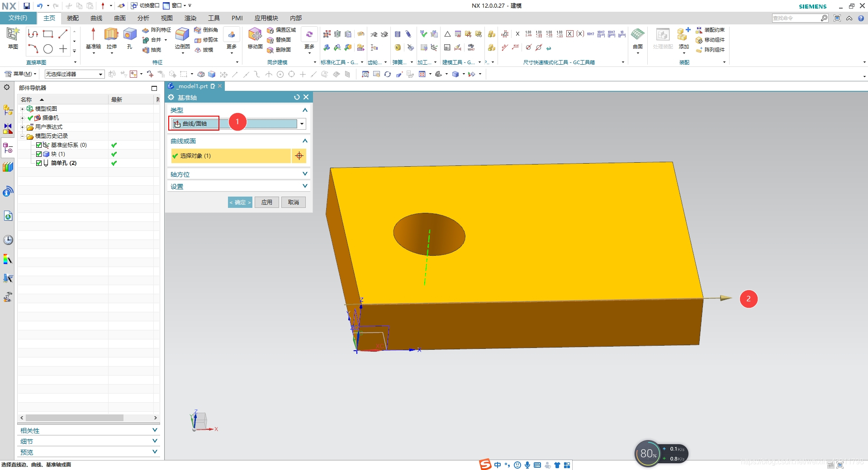Open the 草图 sketch tool
Viewport: 868px width, 470px height.
point(13,38)
